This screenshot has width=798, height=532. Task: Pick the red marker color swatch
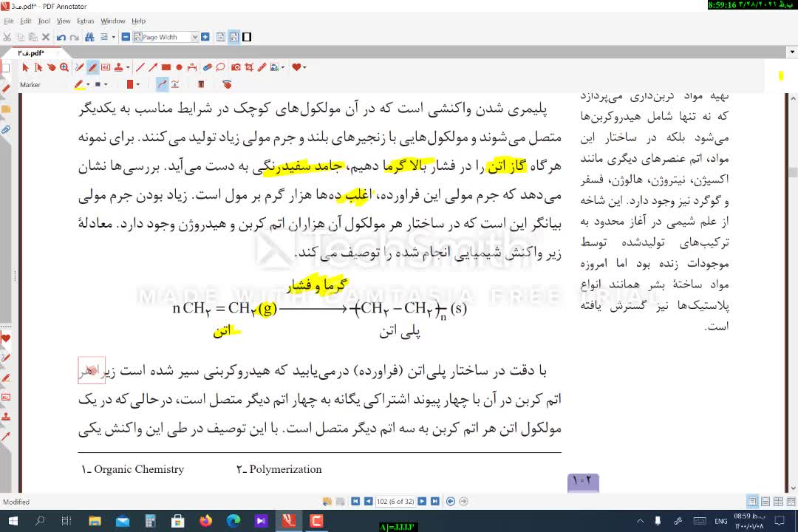pyautogui.click(x=130, y=84)
